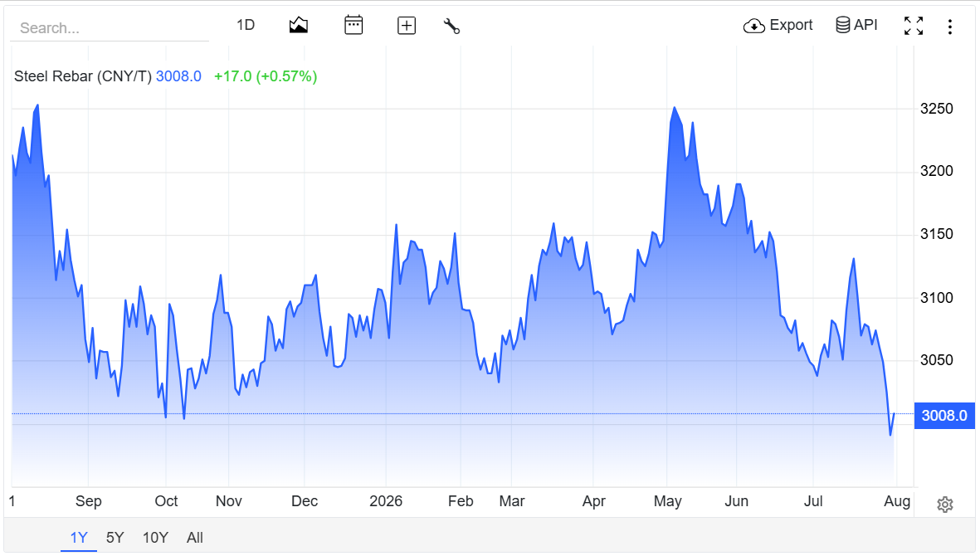This screenshot has height=556, width=980.
Task: Open chart settings gear icon
Action: coord(945,505)
